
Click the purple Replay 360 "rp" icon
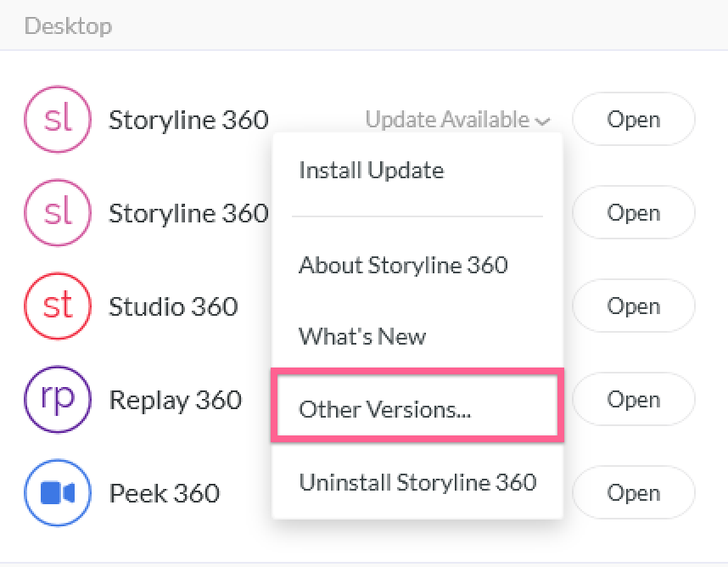pos(58,399)
